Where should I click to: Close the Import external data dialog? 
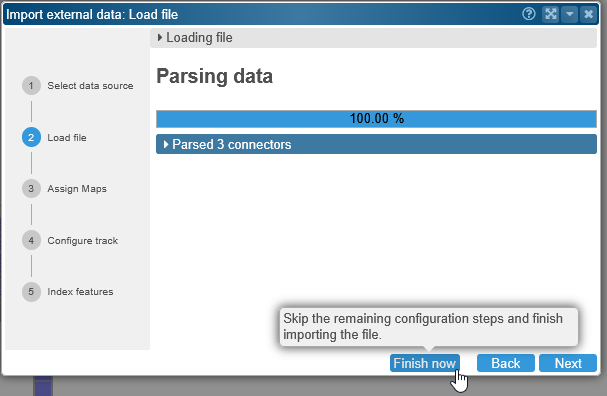[x=588, y=14]
